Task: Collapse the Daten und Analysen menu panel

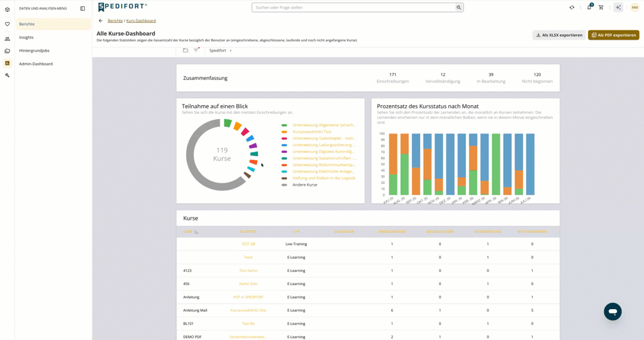Action: (82, 8)
